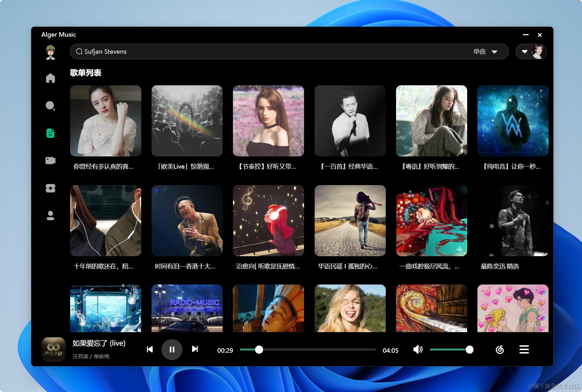The width and height of the screenshot is (582, 392).
Task: Click playlist title【节奏控】好听又带...
Action: pos(266,166)
